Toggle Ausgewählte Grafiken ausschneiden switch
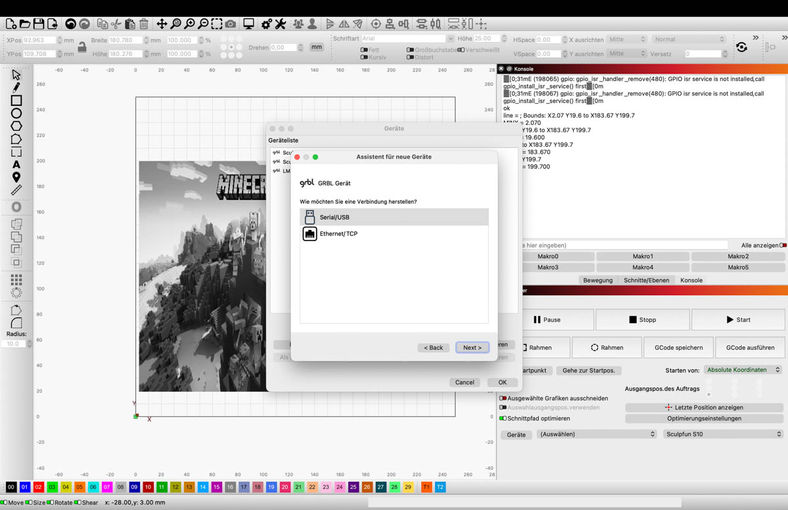 point(503,398)
